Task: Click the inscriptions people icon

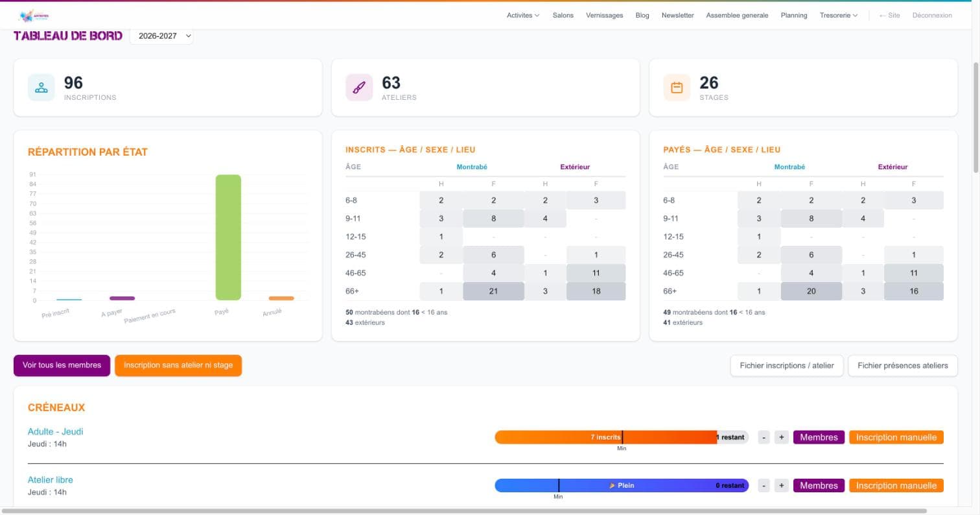Action: (x=41, y=88)
